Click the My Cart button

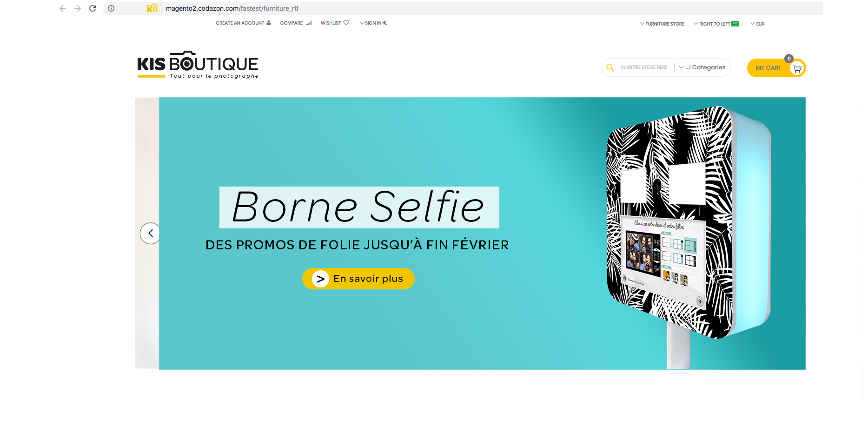pyautogui.click(x=768, y=68)
